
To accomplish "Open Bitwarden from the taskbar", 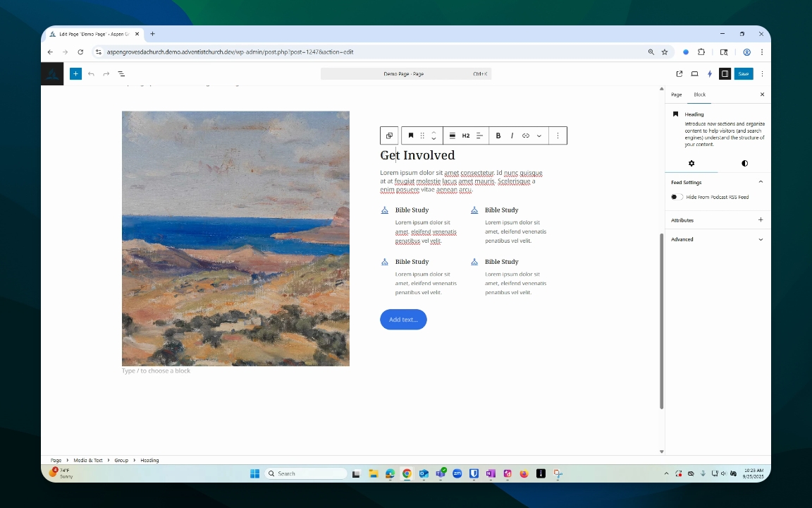I will (474, 474).
